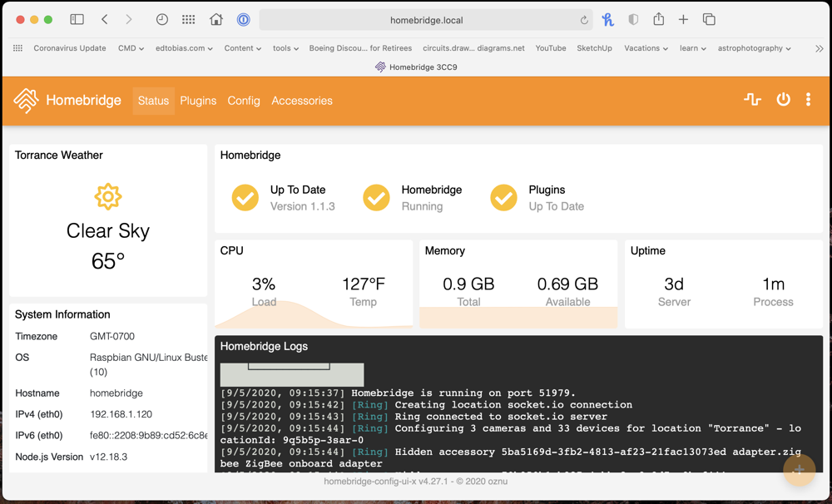Viewport: 832px width, 504px height.
Task: Open the Accessories tab
Action: tap(302, 101)
